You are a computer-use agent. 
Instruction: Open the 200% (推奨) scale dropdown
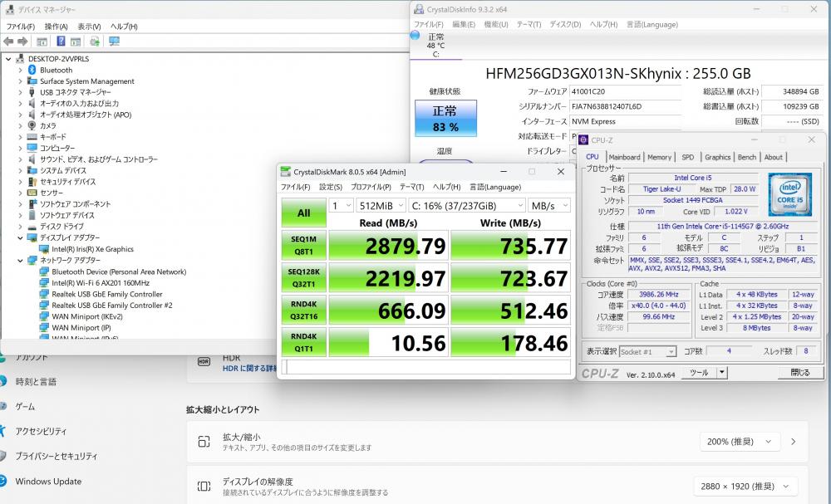(x=740, y=442)
